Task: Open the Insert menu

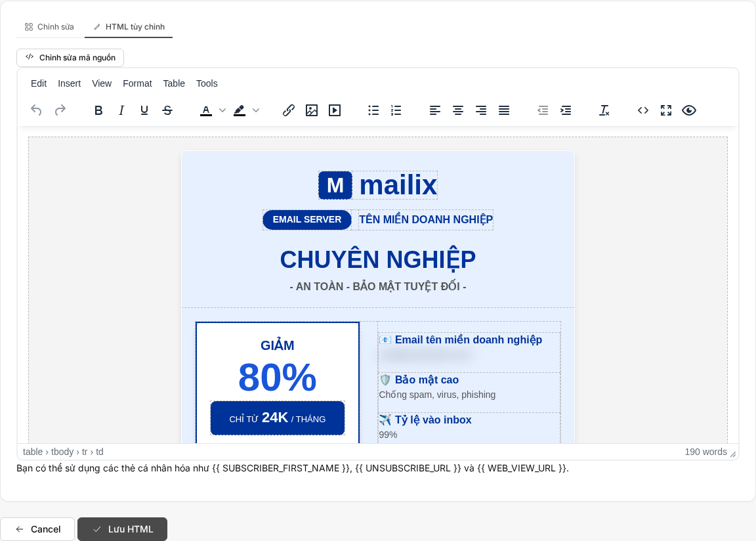Action: pos(70,83)
